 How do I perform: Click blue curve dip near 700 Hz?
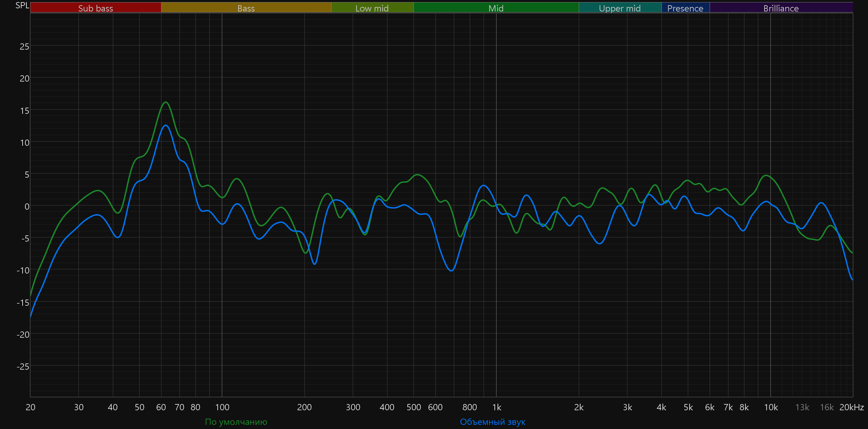coord(451,271)
